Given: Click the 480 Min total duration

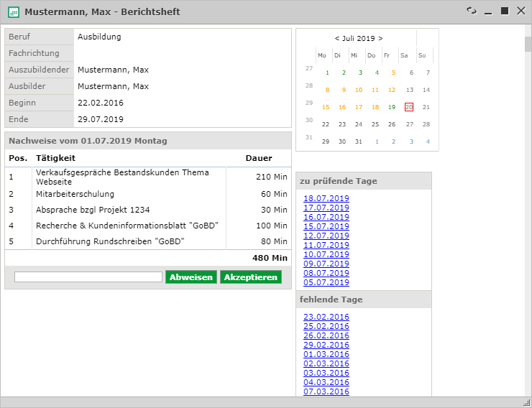Looking at the screenshot, I should point(270,258).
